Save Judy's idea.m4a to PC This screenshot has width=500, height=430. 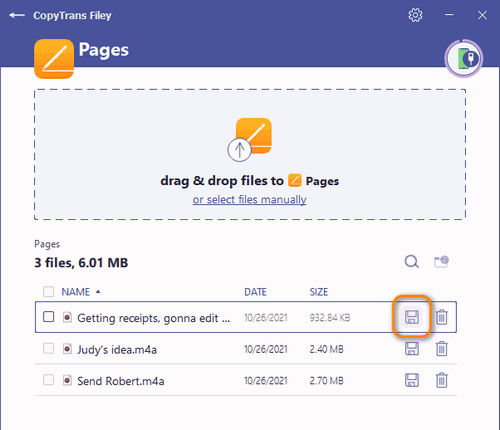point(412,349)
